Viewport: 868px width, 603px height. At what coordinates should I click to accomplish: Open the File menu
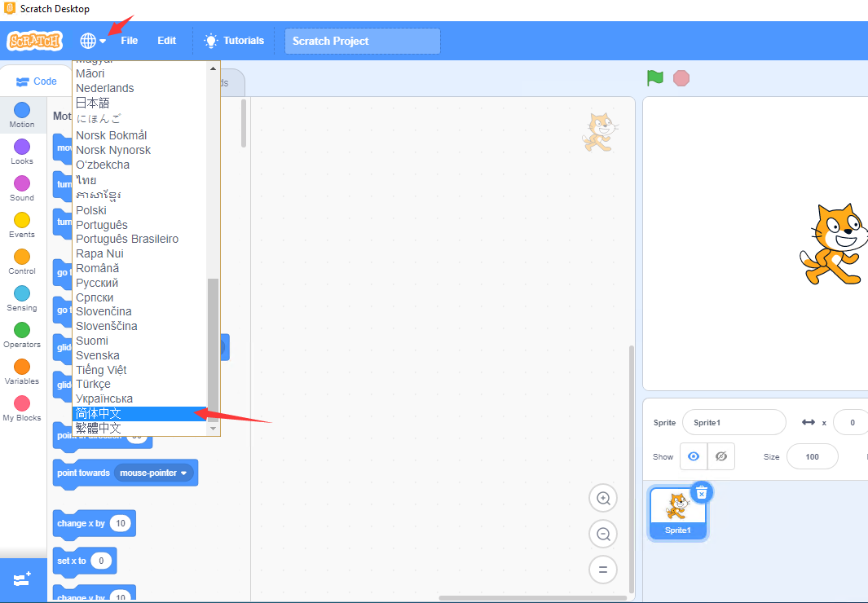coord(130,41)
